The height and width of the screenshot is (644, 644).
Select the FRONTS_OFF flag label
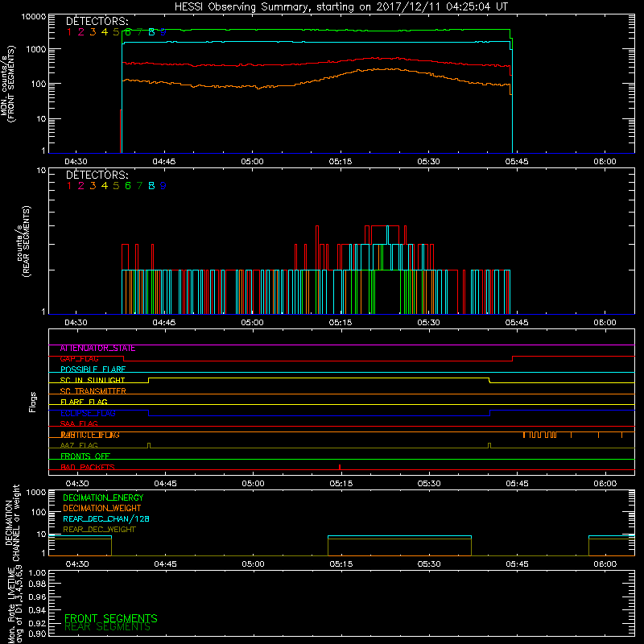pos(85,456)
